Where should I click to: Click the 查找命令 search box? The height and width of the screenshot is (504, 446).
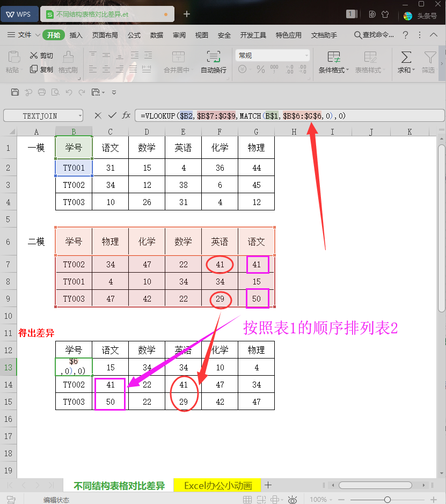point(374,35)
